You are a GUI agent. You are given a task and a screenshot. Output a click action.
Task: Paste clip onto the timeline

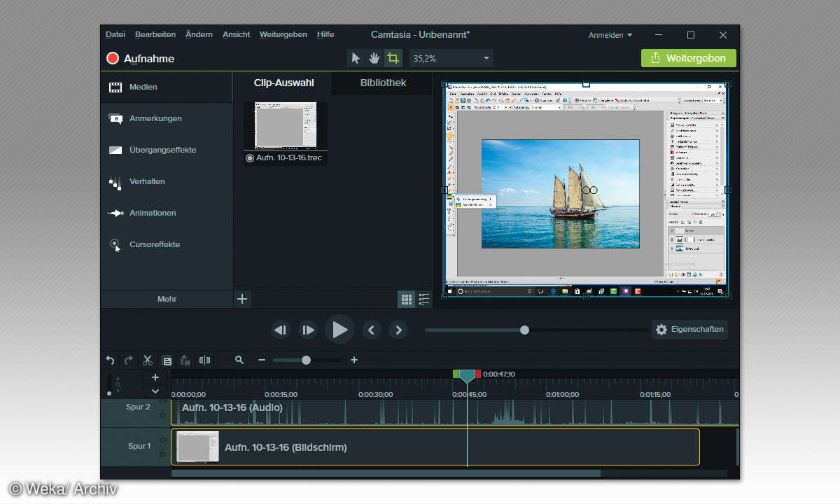click(x=185, y=360)
